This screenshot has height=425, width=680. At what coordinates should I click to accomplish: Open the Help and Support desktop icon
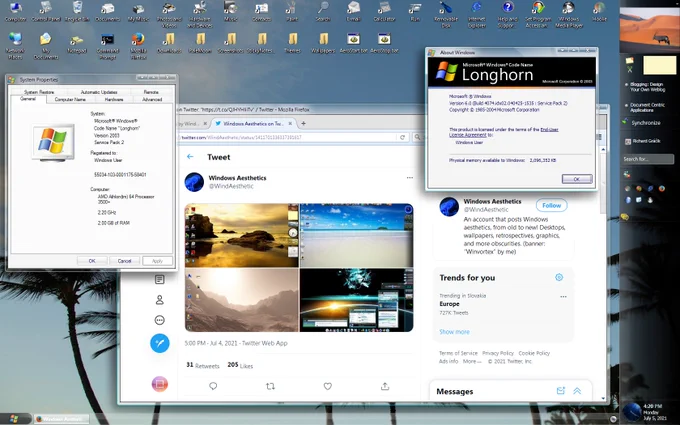507,13
